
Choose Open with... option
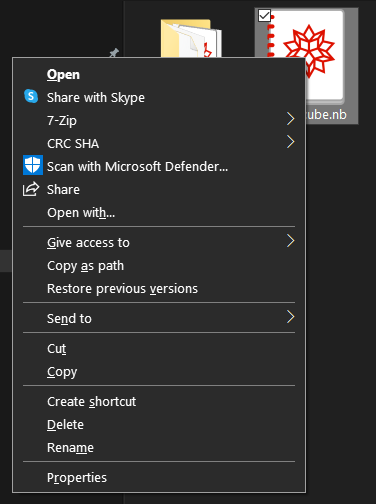pyautogui.click(x=159, y=213)
